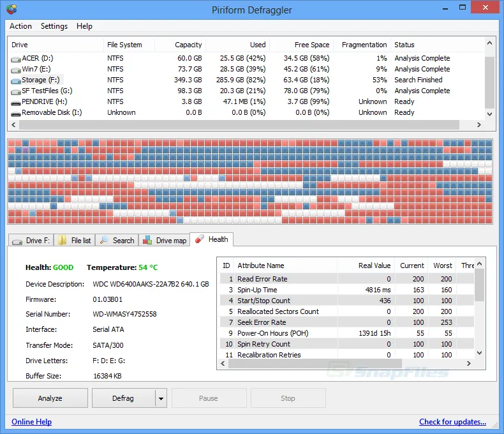Open the Settings menu
Screen dimensions: 504x434
[x=54, y=26]
